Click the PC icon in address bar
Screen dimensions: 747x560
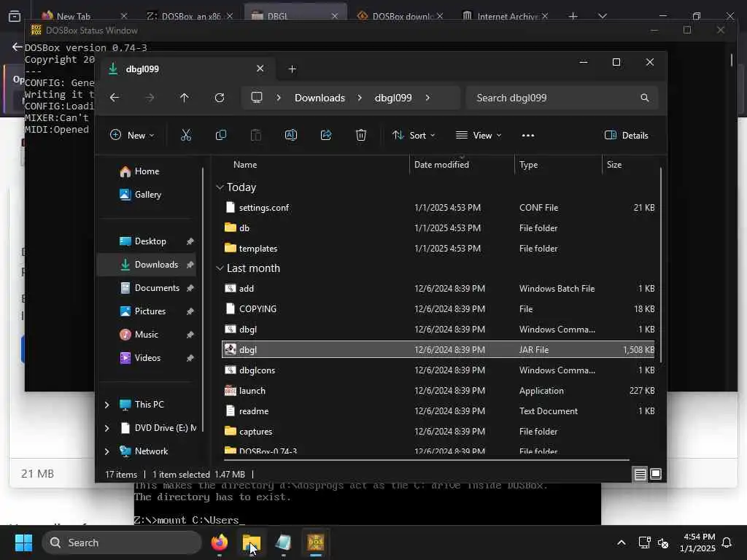click(x=257, y=98)
